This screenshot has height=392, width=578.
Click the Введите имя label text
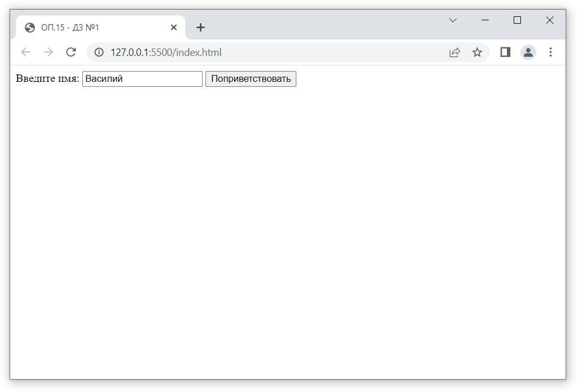47,79
